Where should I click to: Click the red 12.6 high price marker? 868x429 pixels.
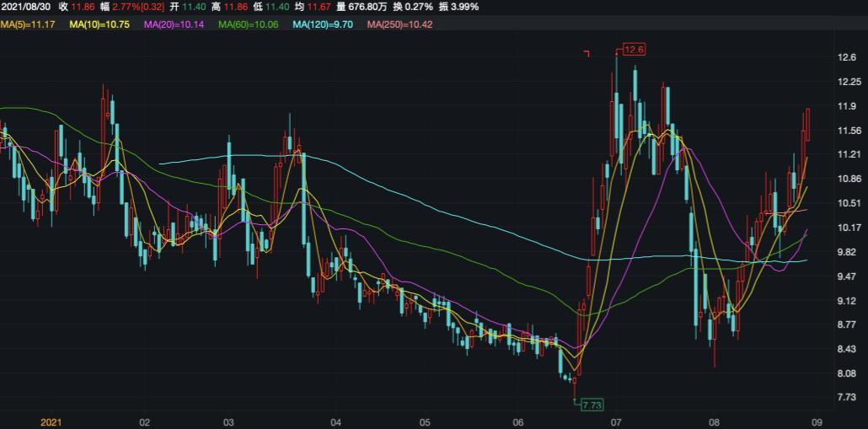click(x=634, y=50)
